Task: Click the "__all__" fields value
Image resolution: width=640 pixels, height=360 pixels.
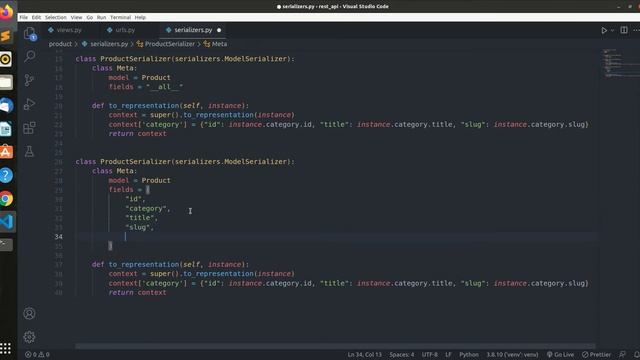Action: pos(164,87)
